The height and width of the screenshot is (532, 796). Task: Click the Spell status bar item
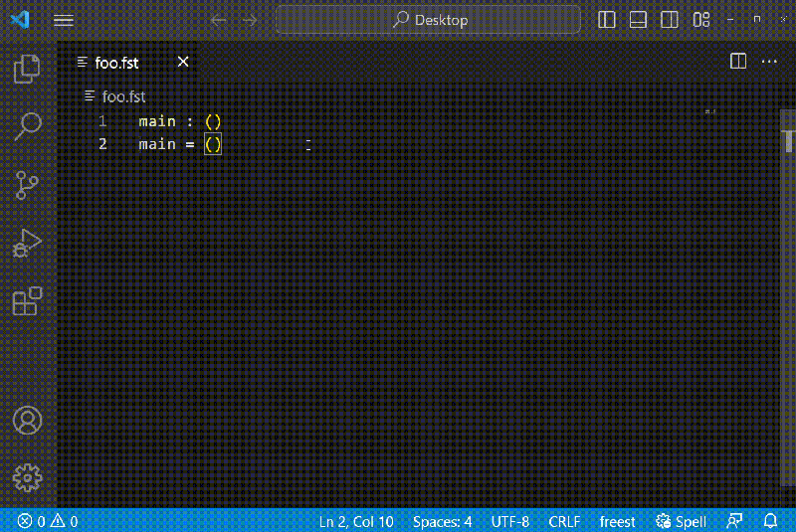(x=681, y=521)
